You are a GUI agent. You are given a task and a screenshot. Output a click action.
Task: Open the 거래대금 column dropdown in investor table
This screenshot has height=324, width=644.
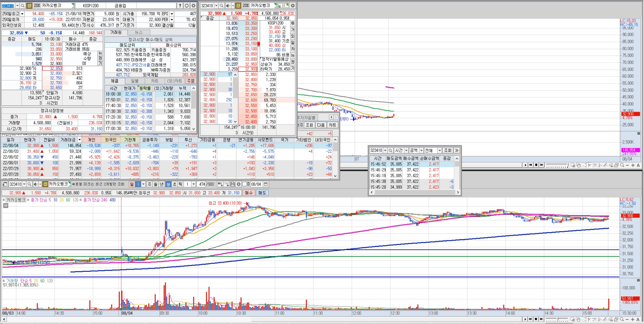(79, 140)
